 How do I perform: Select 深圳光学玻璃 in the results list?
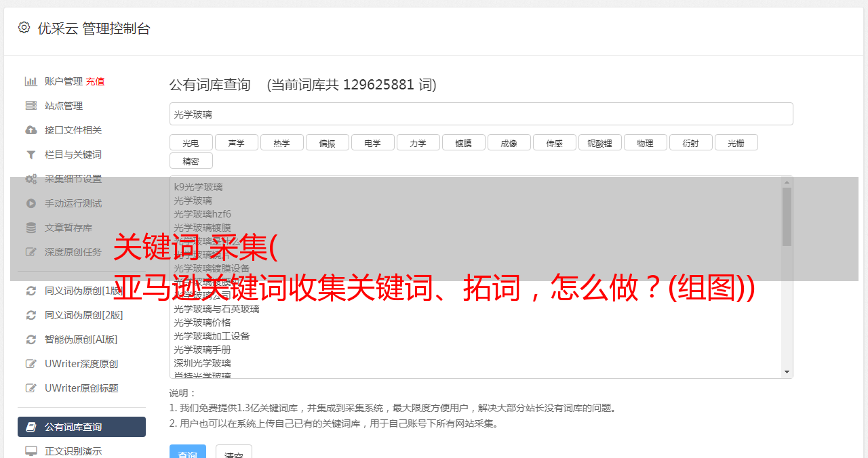coord(202,363)
